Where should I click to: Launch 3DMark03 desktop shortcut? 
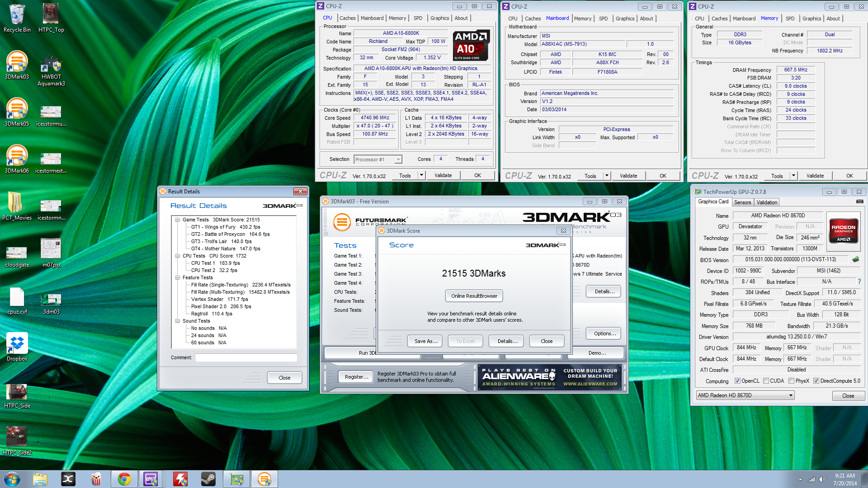coord(17,66)
